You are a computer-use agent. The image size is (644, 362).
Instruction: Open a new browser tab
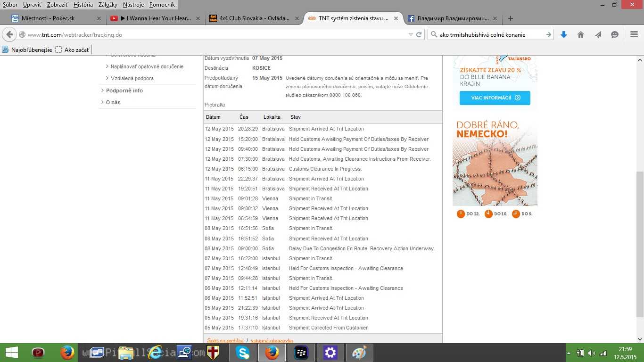[510, 18]
